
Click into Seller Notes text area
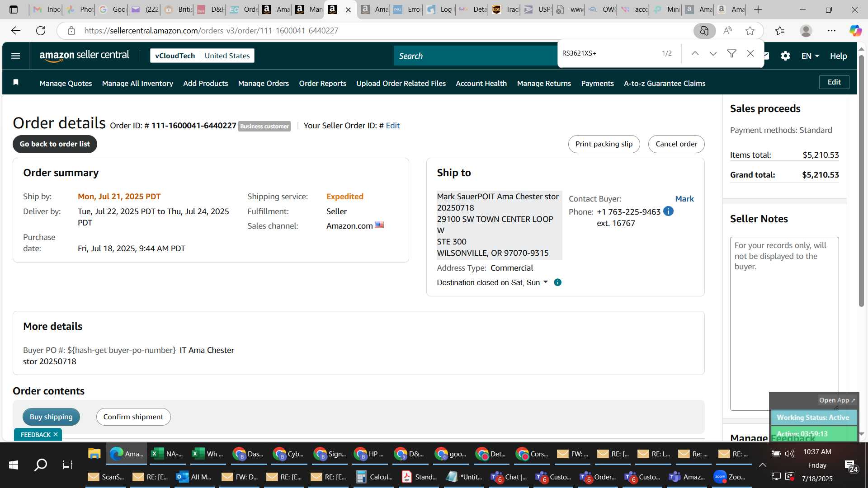pos(784,323)
